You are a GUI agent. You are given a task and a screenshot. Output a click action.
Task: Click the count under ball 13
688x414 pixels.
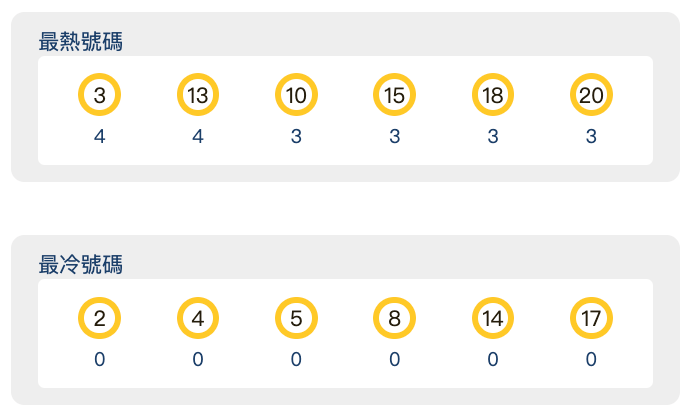198,137
